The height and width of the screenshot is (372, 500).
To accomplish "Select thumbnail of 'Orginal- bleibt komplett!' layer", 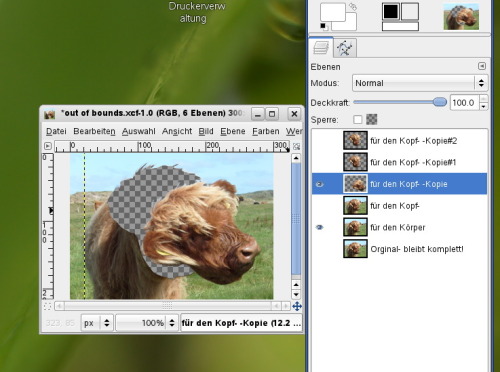I will tap(355, 249).
